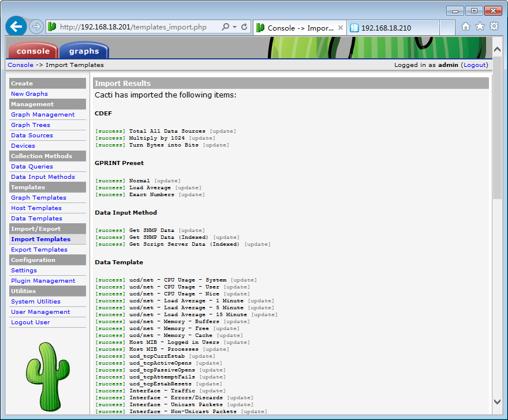Click the 'Templates' sidebar section header
The width and height of the screenshot is (508, 420).
(47, 187)
